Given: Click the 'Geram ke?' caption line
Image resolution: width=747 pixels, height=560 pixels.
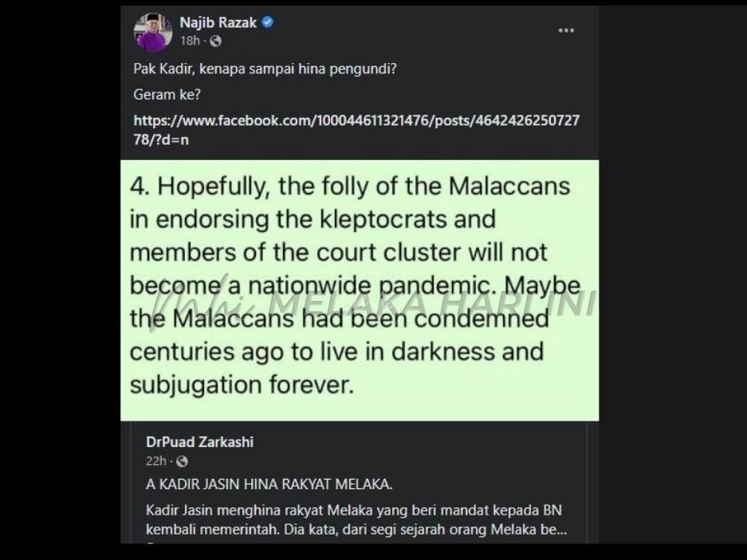Looking at the screenshot, I should (167, 95).
